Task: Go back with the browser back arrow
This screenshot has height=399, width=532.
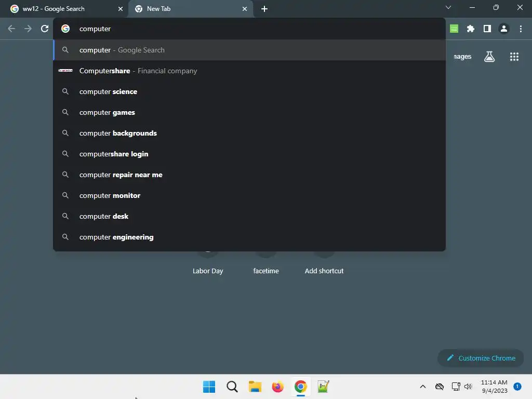Action: pos(11,29)
